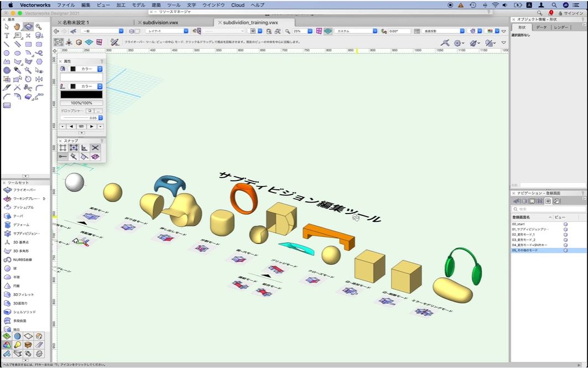588x368 pixels.
Task: Select the Rectangle tool
Action: point(28,44)
